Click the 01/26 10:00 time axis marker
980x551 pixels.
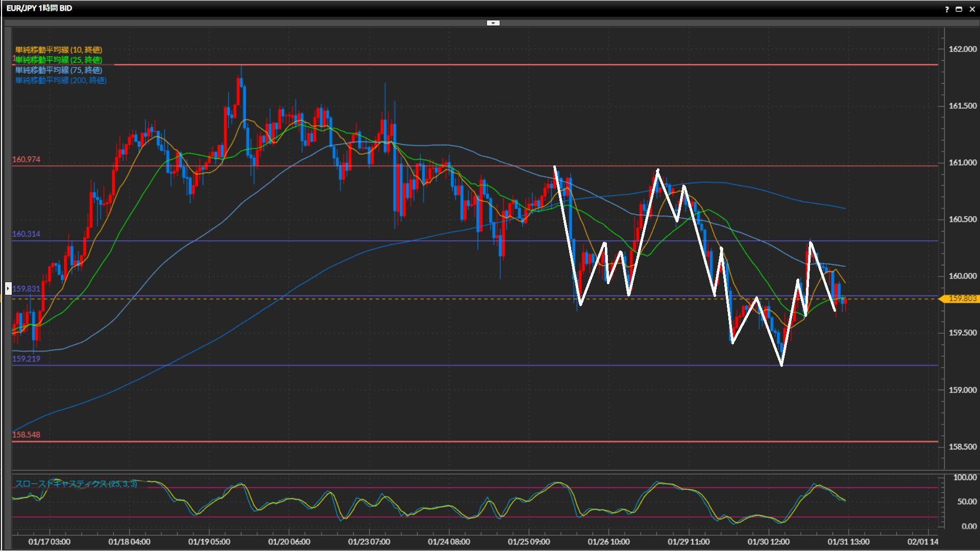tap(608, 542)
